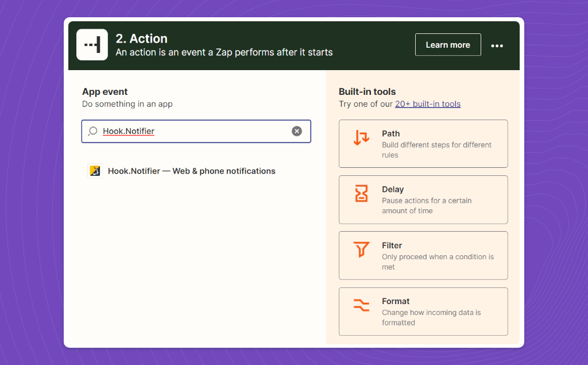This screenshot has width=588, height=365.
Task: Choose the Delay built-in tool card
Action: point(423,200)
